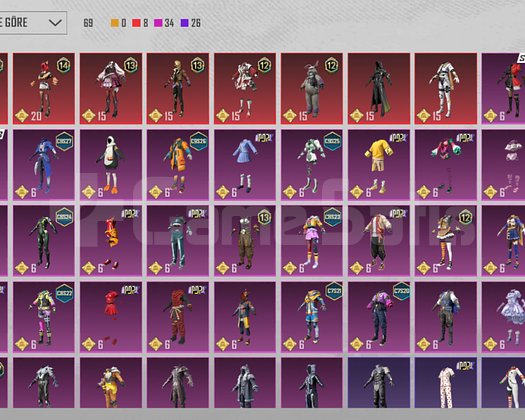Click gold diamond icon beside value 20
This screenshot has height=420, width=525.
[22, 116]
